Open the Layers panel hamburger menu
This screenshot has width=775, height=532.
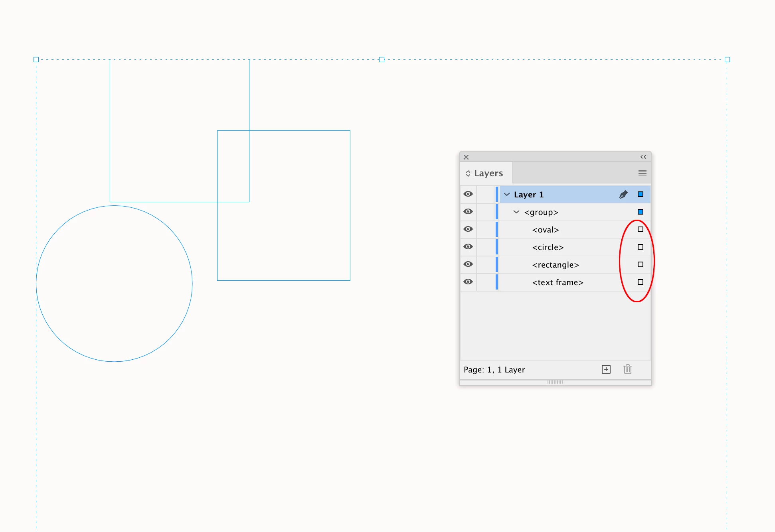click(642, 173)
